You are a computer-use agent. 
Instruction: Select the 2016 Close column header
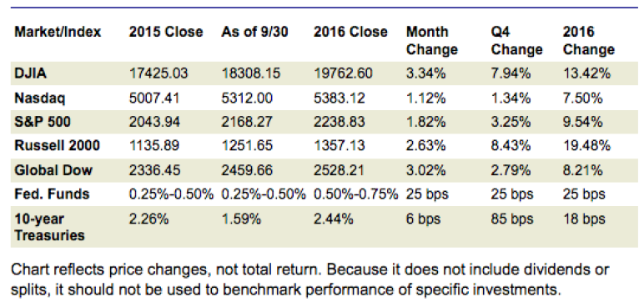[350, 32]
